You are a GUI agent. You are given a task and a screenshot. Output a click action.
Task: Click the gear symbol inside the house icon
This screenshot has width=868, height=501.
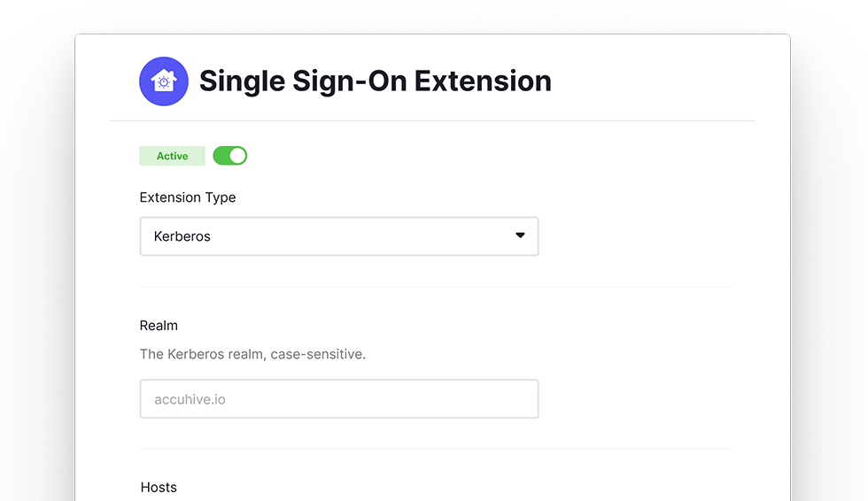click(164, 83)
